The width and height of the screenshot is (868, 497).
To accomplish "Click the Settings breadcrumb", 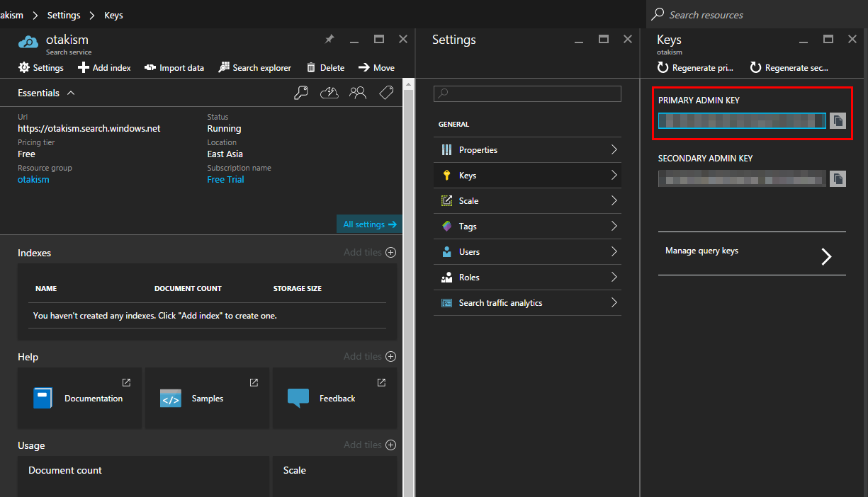I will tap(64, 15).
